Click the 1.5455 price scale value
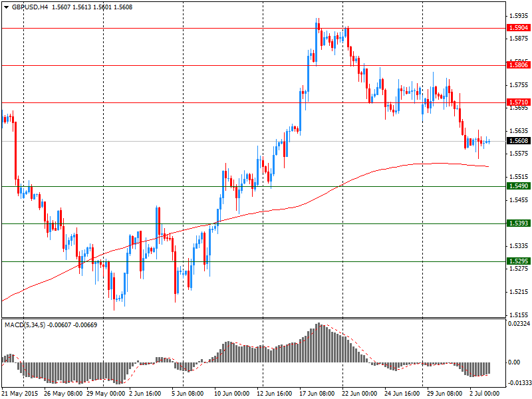 click(519, 200)
